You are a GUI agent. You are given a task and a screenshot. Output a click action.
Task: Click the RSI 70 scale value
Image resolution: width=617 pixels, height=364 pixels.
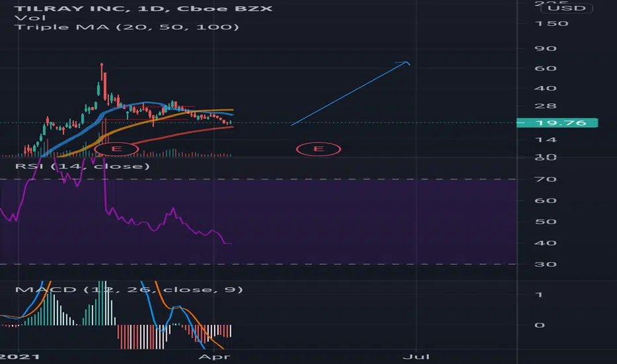coord(546,179)
